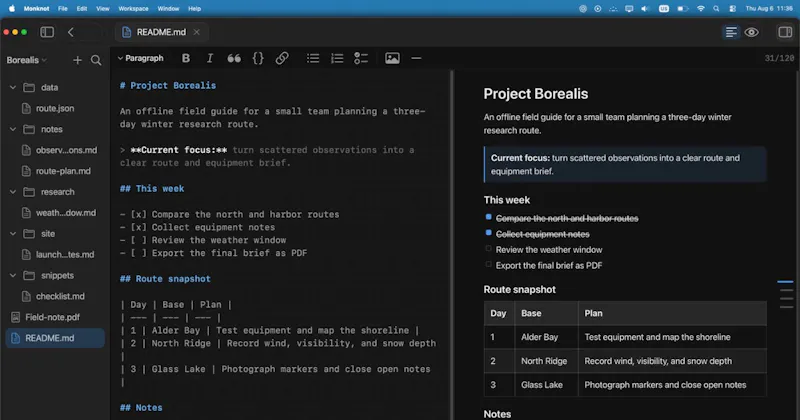The height and width of the screenshot is (420, 800).
Task: Apply bold formatting
Action: click(x=186, y=58)
